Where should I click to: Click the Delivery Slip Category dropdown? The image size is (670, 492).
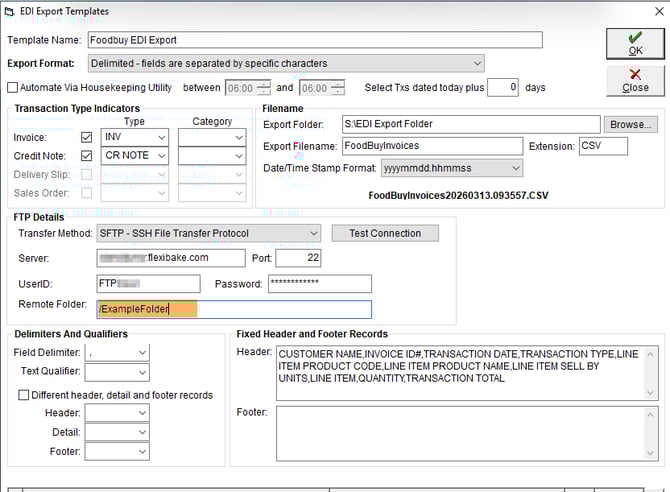tap(212, 174)
